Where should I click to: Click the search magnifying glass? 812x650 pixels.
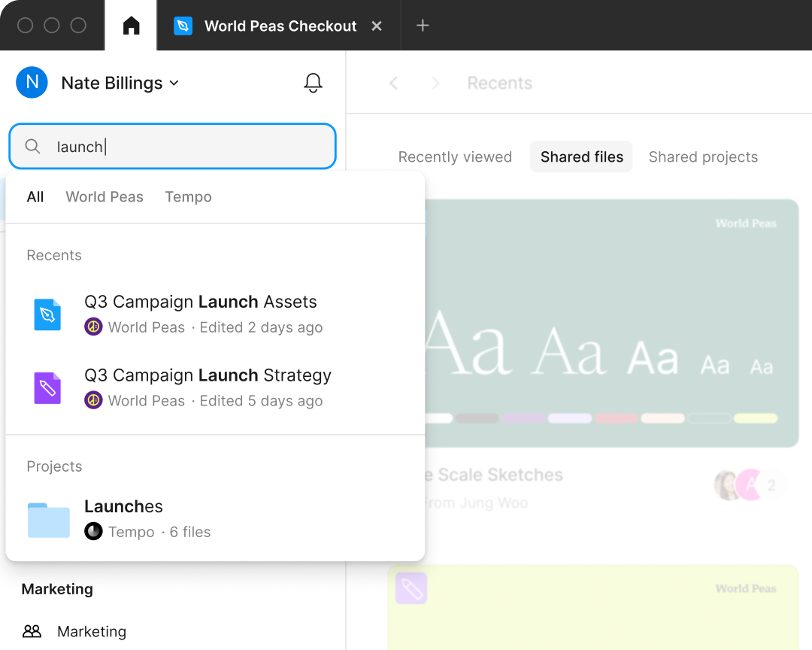(x=32, y=145)
